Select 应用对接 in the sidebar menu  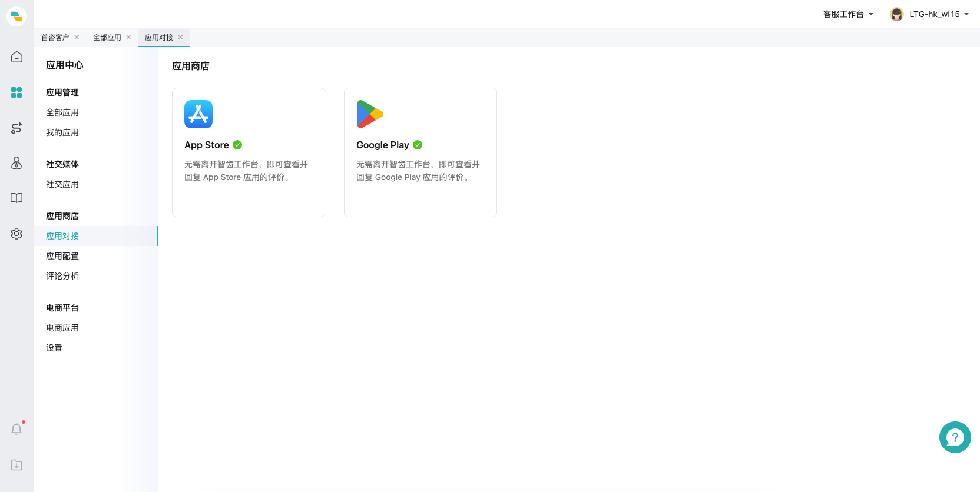(96, 236)
